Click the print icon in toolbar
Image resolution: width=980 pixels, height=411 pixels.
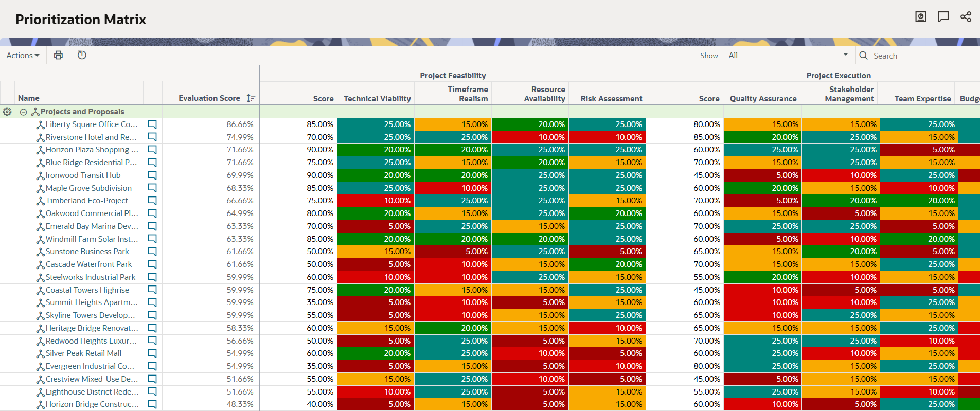click(x=58, y=55)
